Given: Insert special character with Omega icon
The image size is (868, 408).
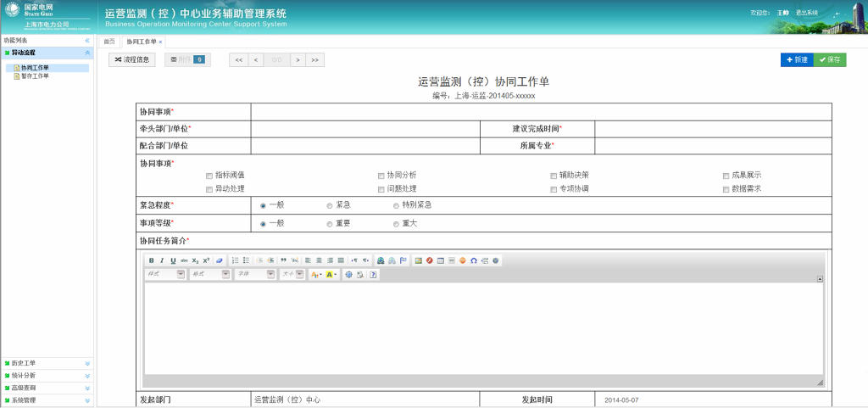Looking at the screenshot, I should [x=474, y=260].
